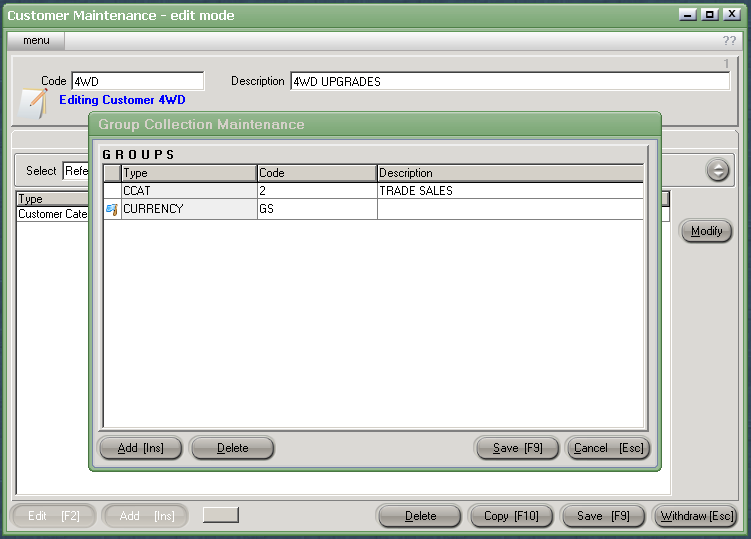Screen dimensions: 751x539
Task: Open the help question marks icon
Action: [729, 41]
